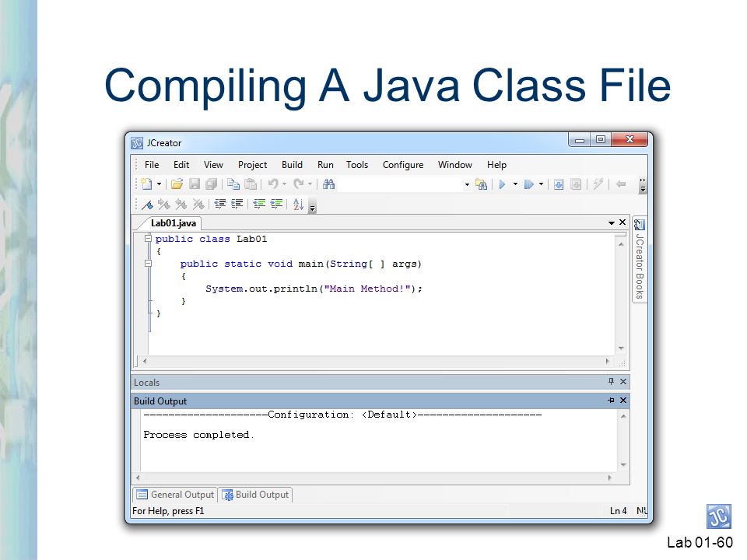Image resolution: width=747 pixels, height=560 pixels.
Task: Open the editor tab list dropdown
Action: pyautogui.click(x=612, y=223)
